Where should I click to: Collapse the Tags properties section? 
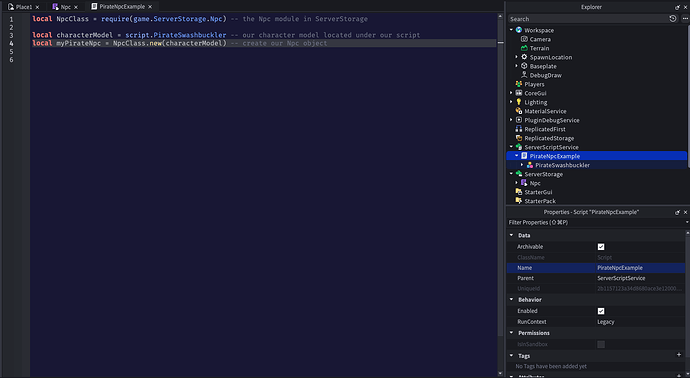511,356
